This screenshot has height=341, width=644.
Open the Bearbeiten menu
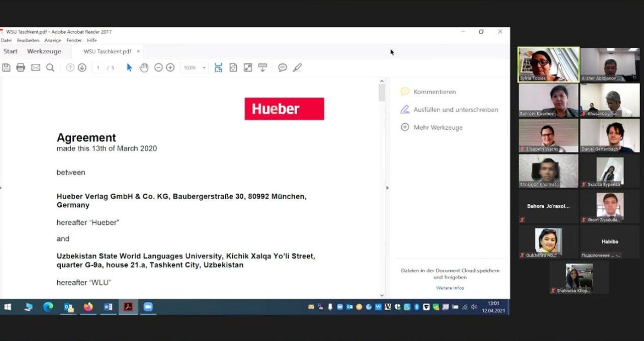[x=28, y=40]
